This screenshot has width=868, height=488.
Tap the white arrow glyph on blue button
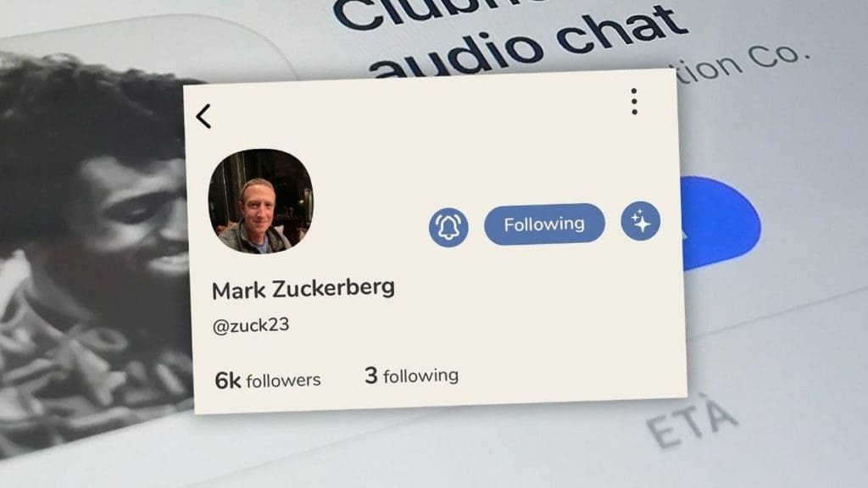pos(683,236)
